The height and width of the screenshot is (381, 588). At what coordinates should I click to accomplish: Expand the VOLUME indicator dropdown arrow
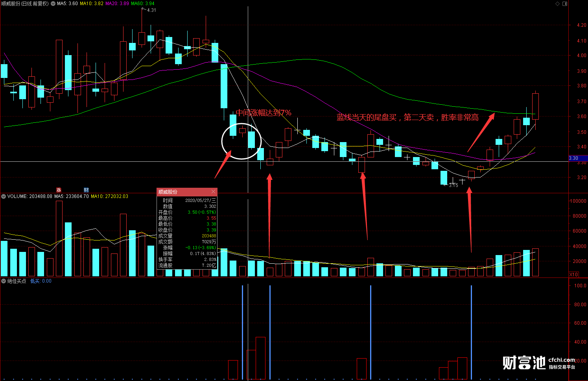click(x=4, y=196)
